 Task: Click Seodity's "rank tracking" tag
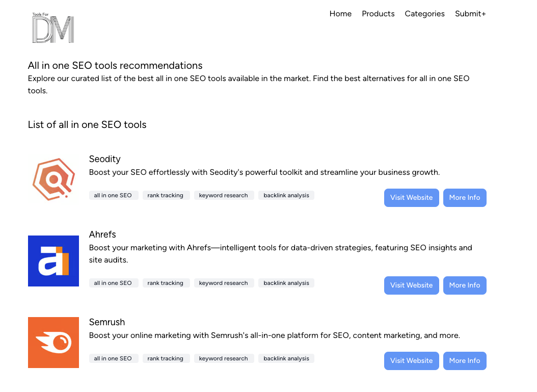point(166,195)
